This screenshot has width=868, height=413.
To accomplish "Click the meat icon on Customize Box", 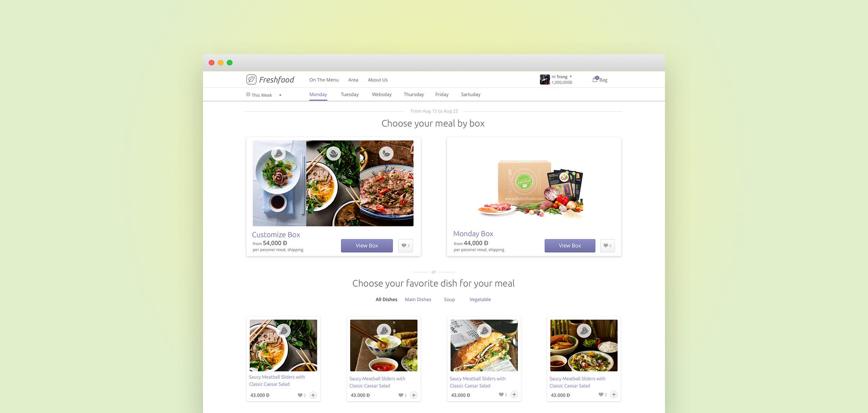I will click(x=278, y=154).
